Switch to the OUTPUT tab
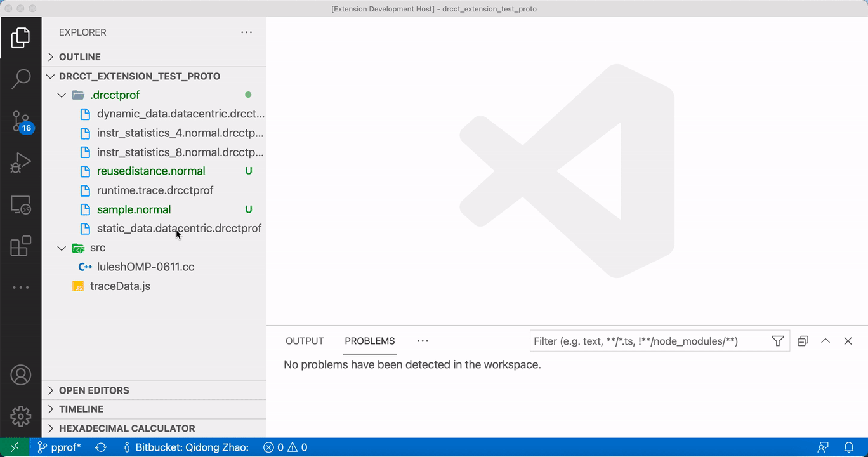Screen dimensions: 868x457 pyautogui.click(x=305, y=341)
